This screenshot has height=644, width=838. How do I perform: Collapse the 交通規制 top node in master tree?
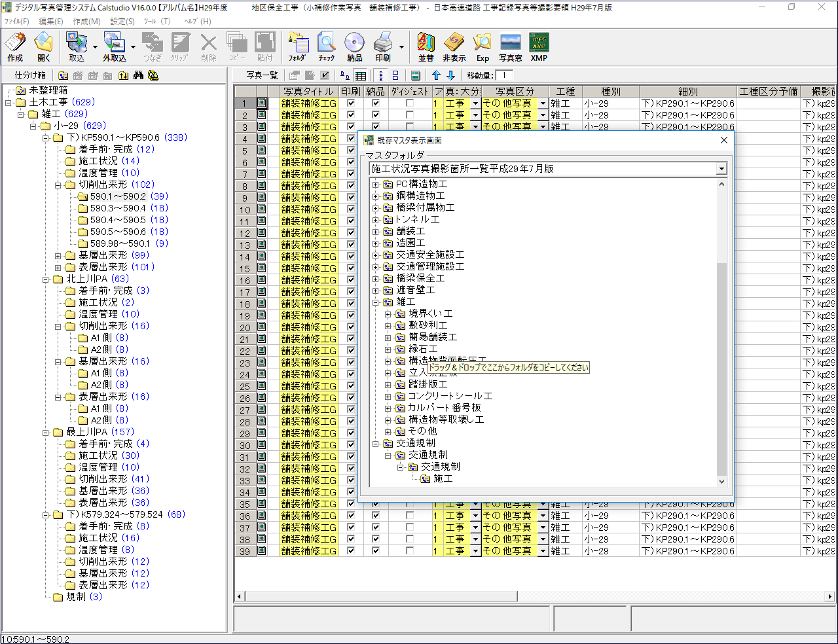coord(376,444)
